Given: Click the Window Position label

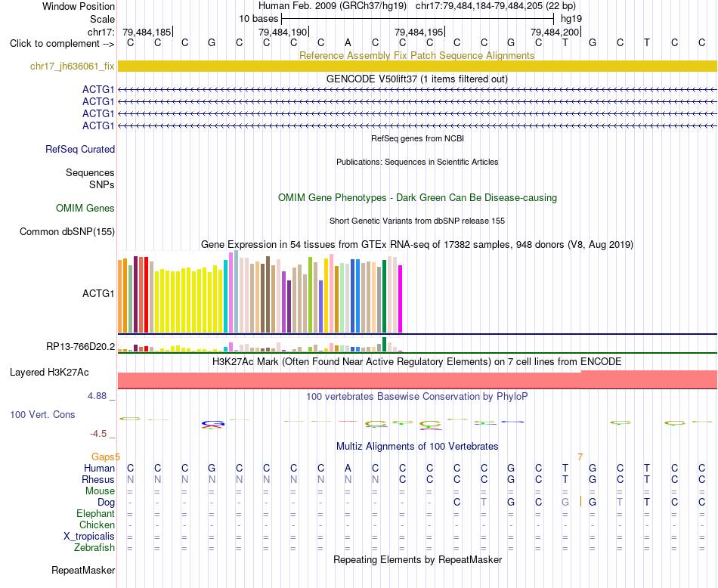Looking at the screenshot, I should tap(79, 6).
